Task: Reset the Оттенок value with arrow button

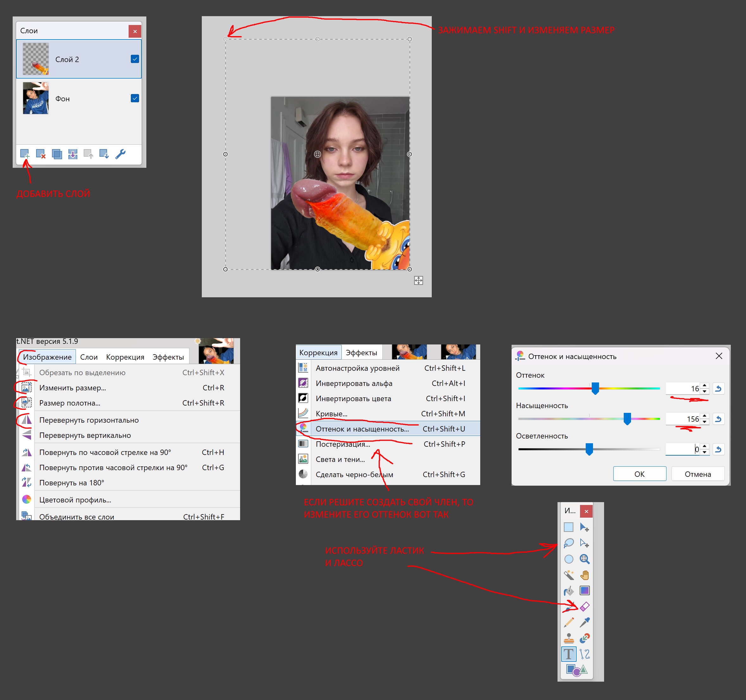Action: click(x=718, y=389)
